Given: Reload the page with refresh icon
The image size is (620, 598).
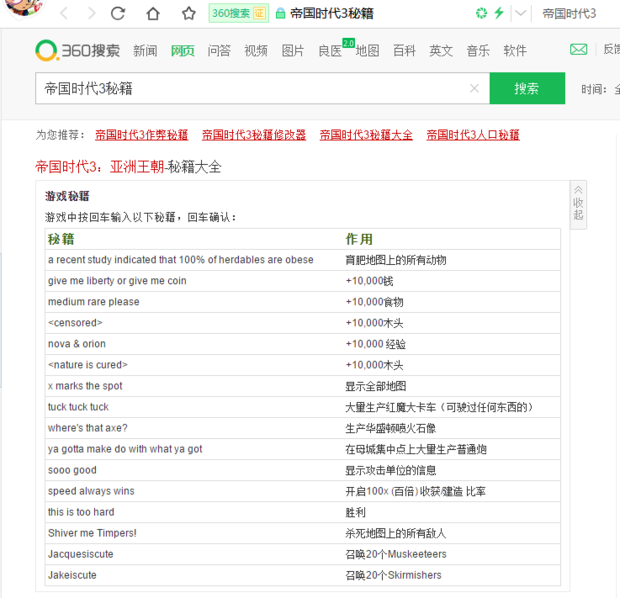Looking at the screenshot, I should tap(118, 13).
